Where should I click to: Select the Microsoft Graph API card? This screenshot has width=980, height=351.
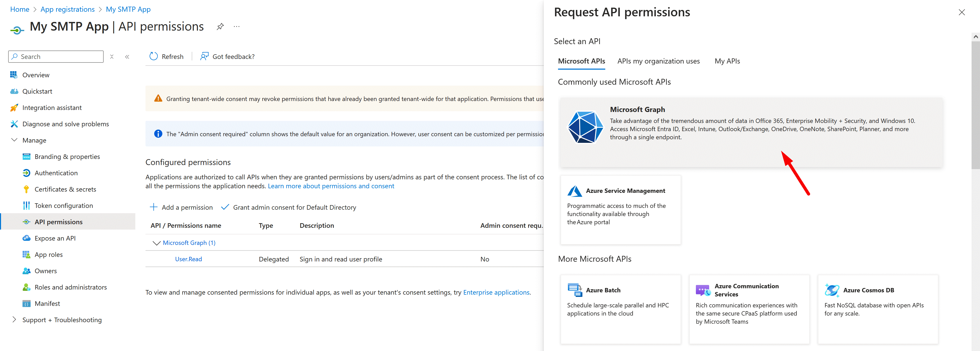pyautogui.click(x=751, y=132)
